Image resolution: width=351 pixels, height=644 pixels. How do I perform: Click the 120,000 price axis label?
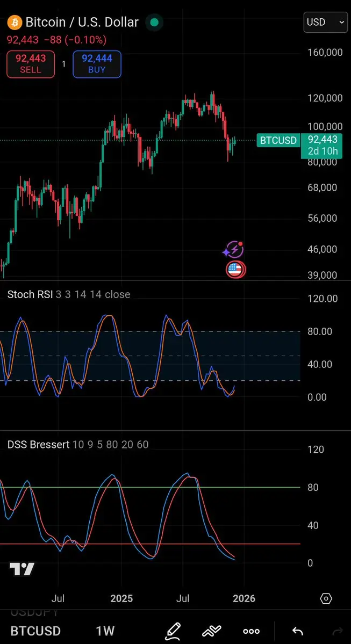pyautogui.click(x=325, y=98)
